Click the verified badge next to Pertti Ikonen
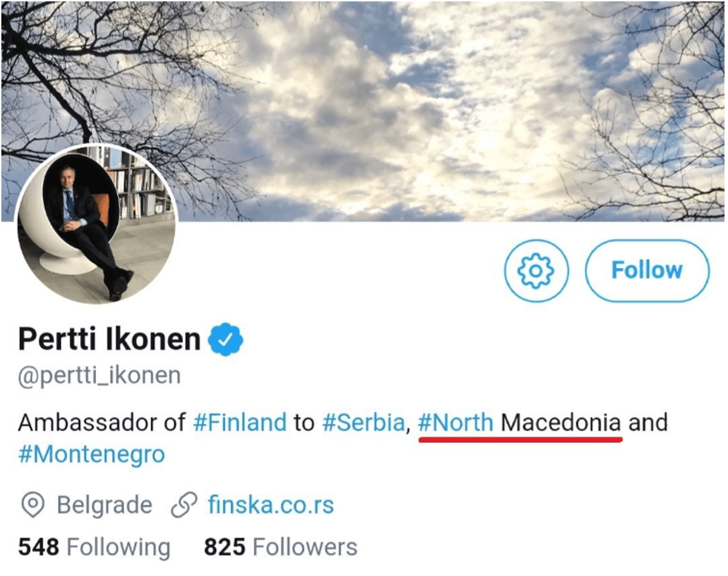Screen dimensions: 728x576 224,338
